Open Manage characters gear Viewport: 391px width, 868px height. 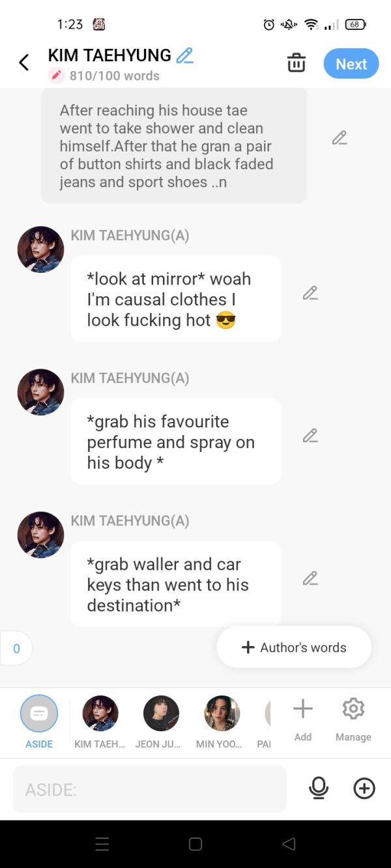[353, 719]
